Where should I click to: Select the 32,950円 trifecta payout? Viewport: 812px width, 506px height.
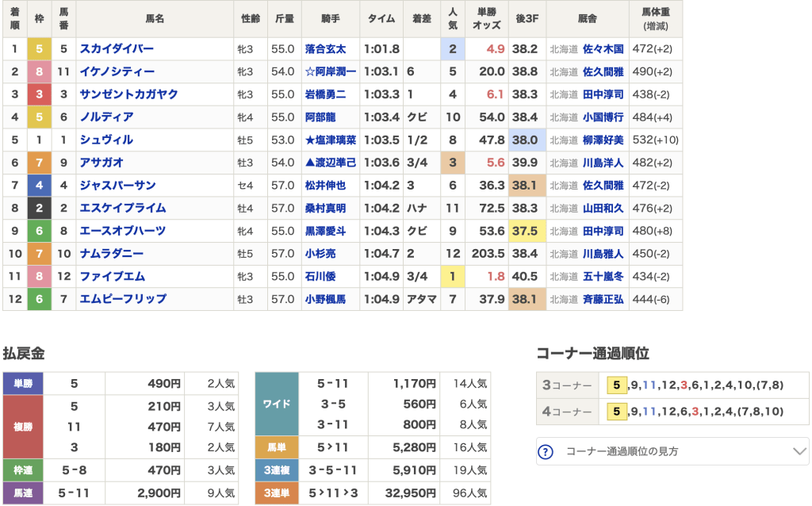point(410,493)
